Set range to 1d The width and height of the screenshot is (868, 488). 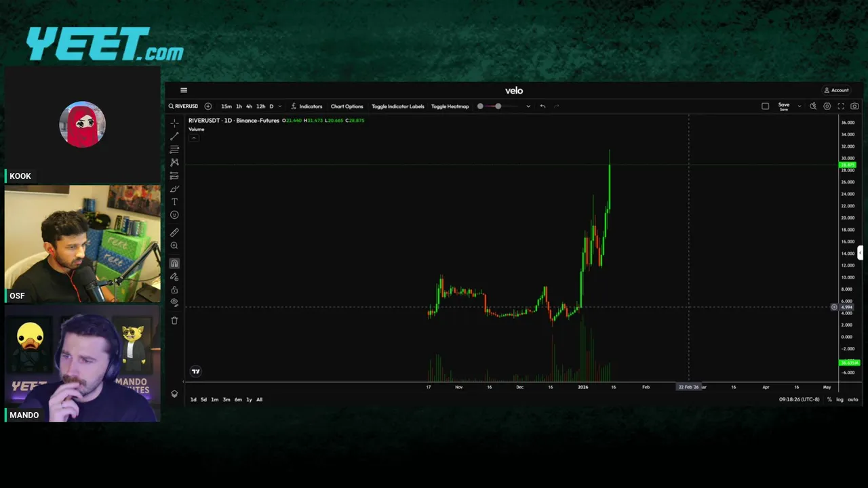(x=193, y=400)
